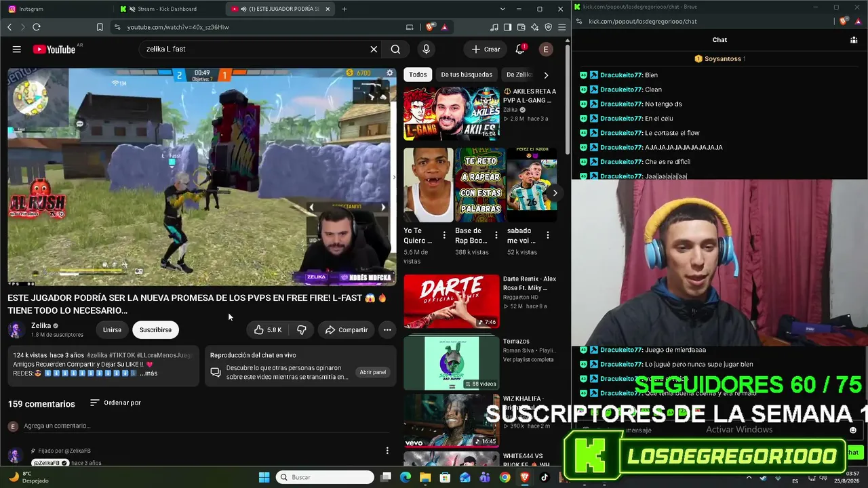Click the Crear button

click(486, 49)
